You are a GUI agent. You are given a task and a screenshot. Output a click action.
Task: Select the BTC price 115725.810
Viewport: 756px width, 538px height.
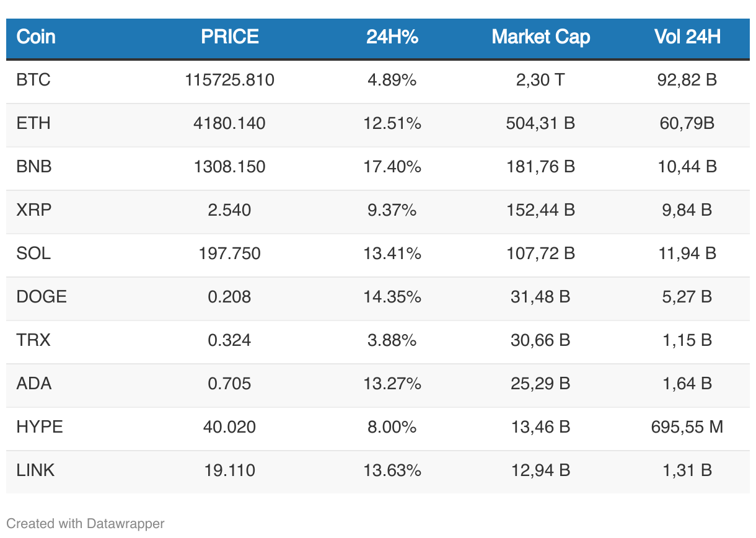coord(230,80)
